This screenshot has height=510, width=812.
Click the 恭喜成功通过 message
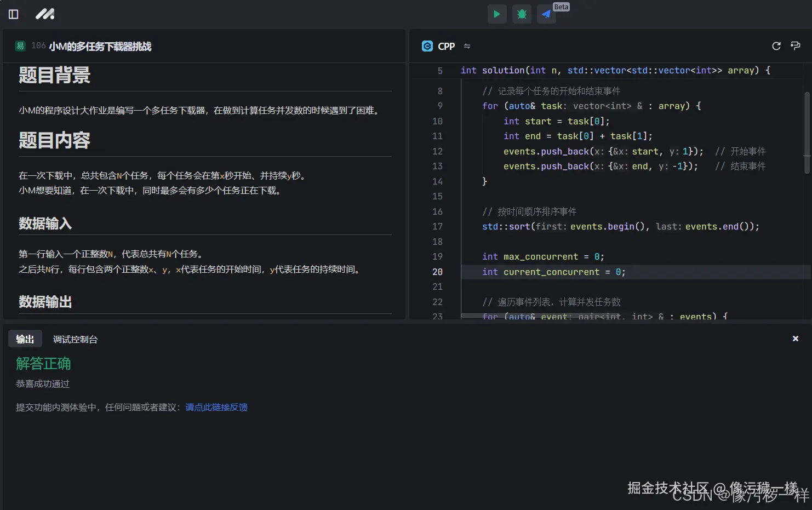pos(43,384)
